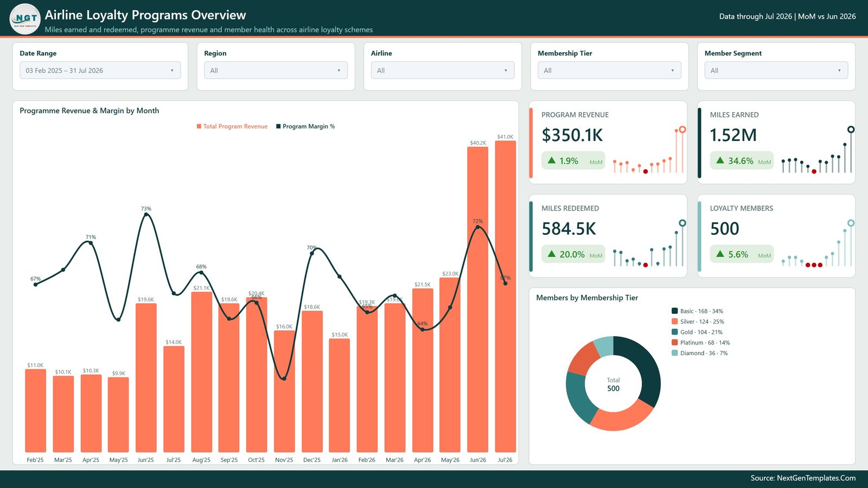Click the Programme Revenue & Margin chart title
The height and width of the screenshot is (488, 868).
tap(90, 111)
